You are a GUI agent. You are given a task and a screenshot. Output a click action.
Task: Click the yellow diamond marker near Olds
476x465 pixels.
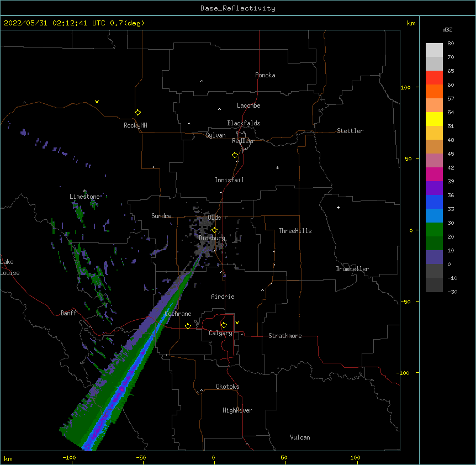214,230
